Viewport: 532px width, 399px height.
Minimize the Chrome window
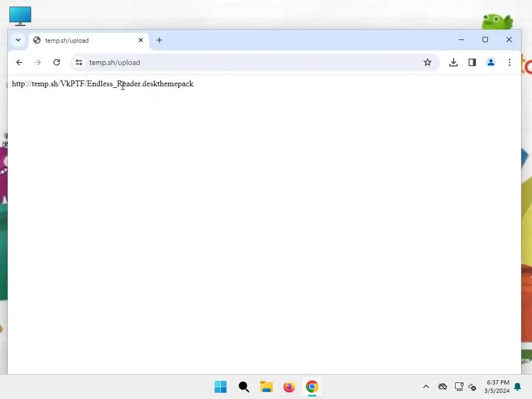[461, 39]
